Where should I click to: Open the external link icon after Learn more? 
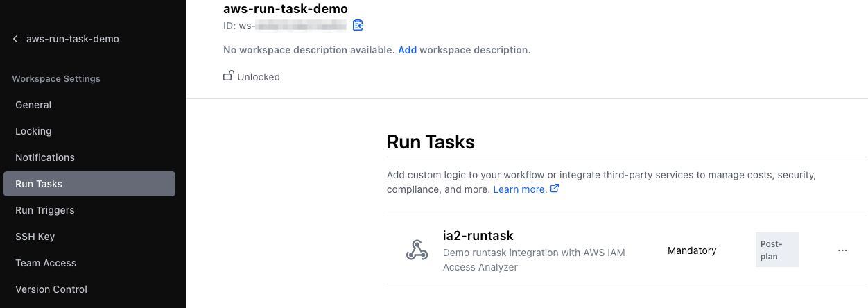tap(555, 189)
